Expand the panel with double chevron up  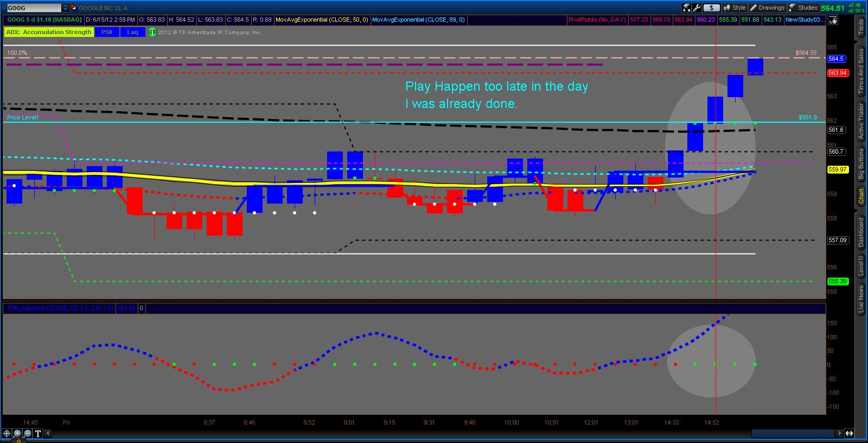click(x=19, y=440)
